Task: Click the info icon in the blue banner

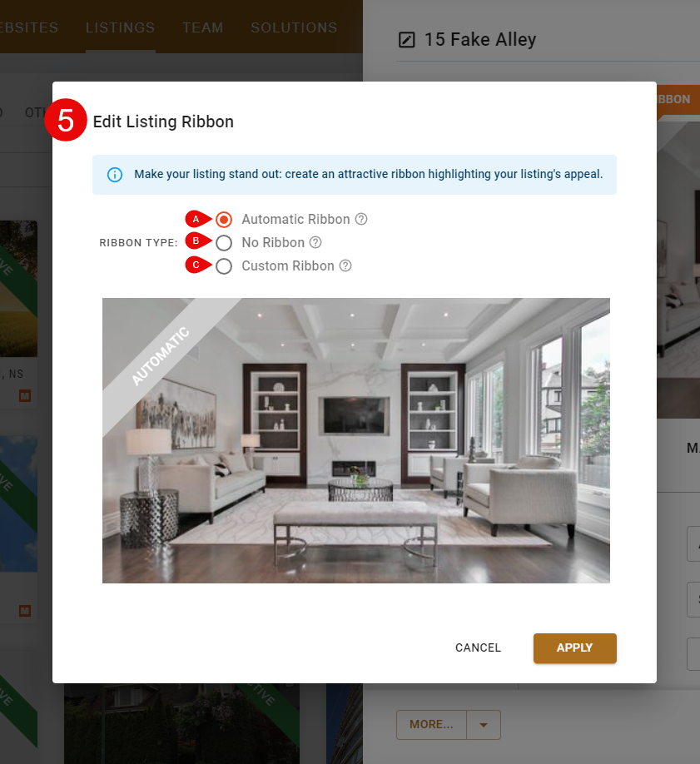Action: tap(115, 175)
